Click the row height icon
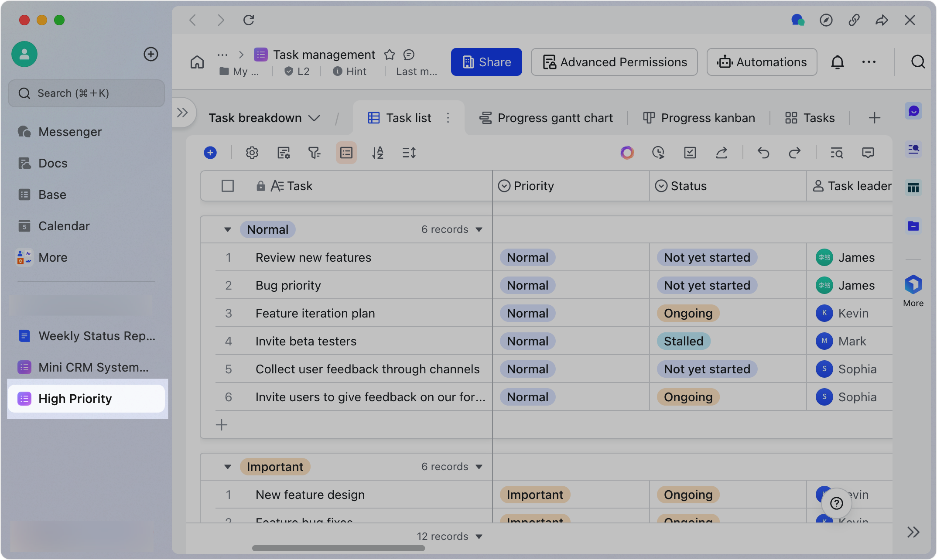The height and width of the screenshot is (560, 937). [409, 153]
